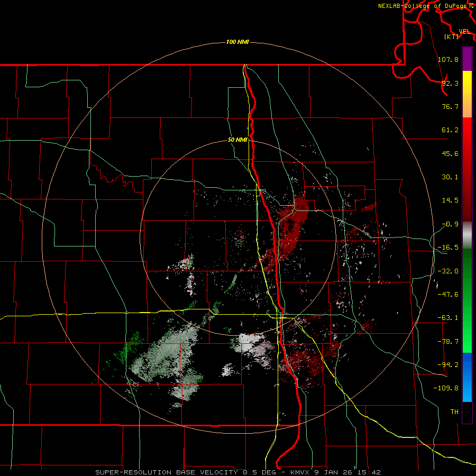476x476 pixels.
Task: Select the -94.2 velocity scale value
Action: pos(448,364)
